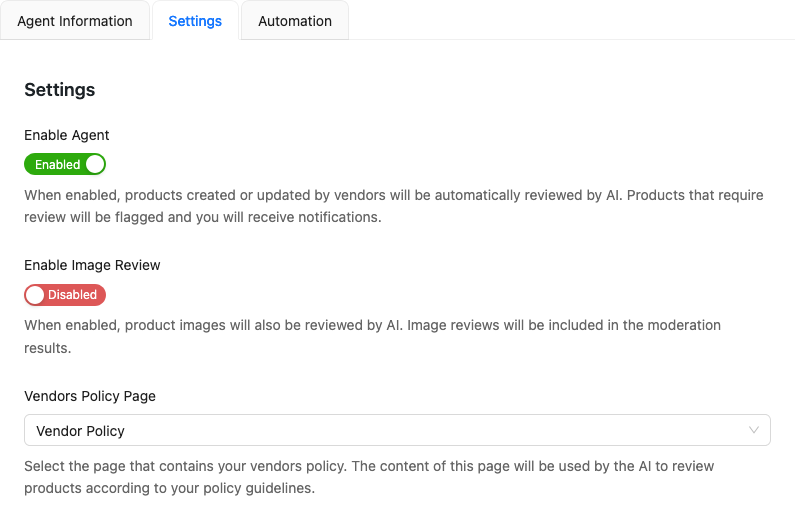The image size is (795, 524).
Task: Open the Vendors Policy Page dropdown
Action: click(398, 430)
